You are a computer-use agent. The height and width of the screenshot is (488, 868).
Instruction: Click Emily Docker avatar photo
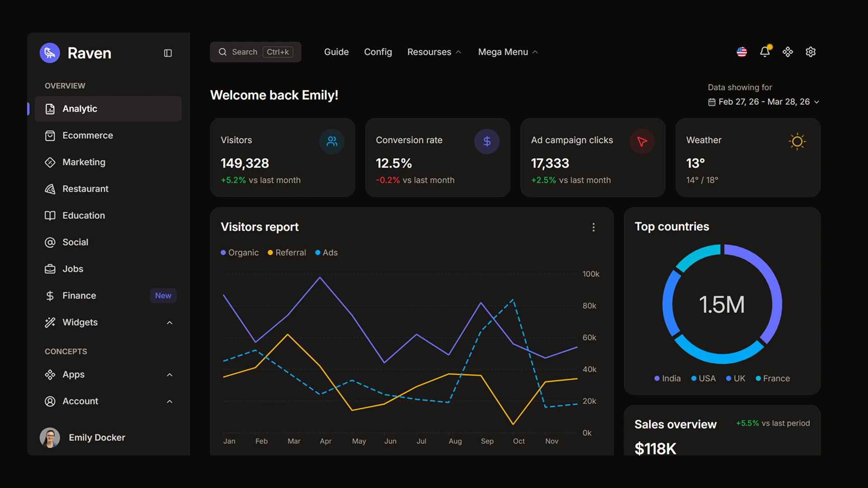[50, 437]
